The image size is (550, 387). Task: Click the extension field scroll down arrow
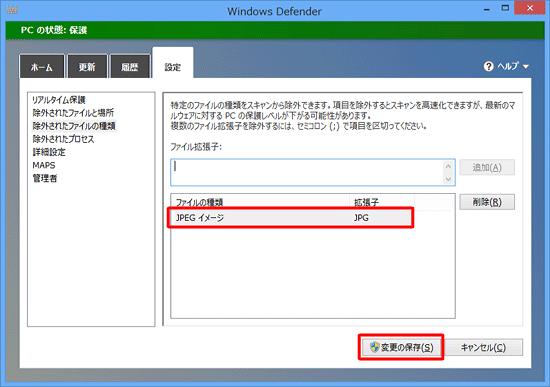pyautogui.click(x=448, y=179)
